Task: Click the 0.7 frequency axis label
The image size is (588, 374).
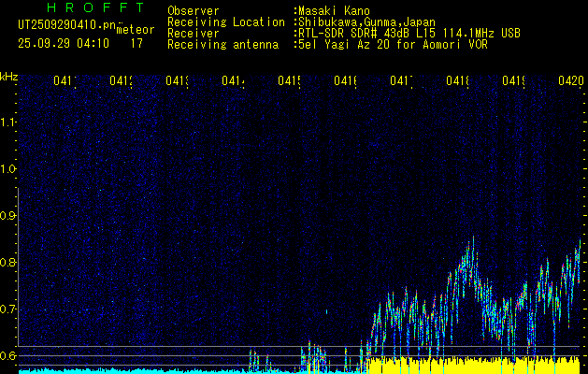Action: pos(8,309)
